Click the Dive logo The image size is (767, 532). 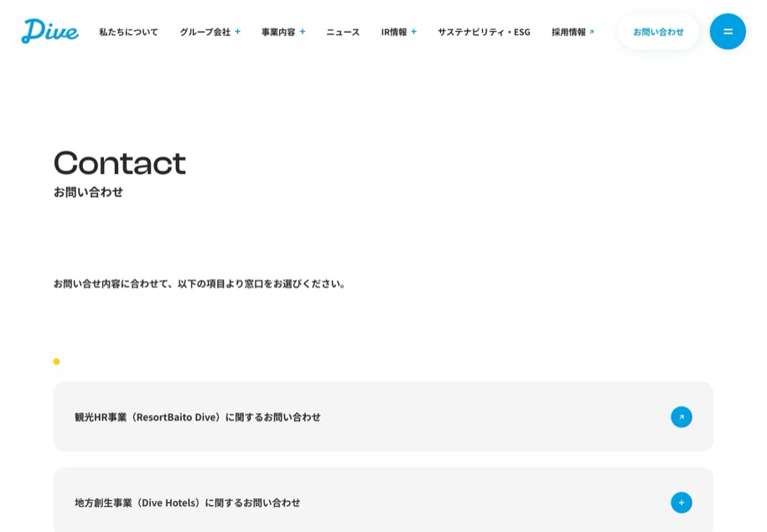click(x=50, y=31)
